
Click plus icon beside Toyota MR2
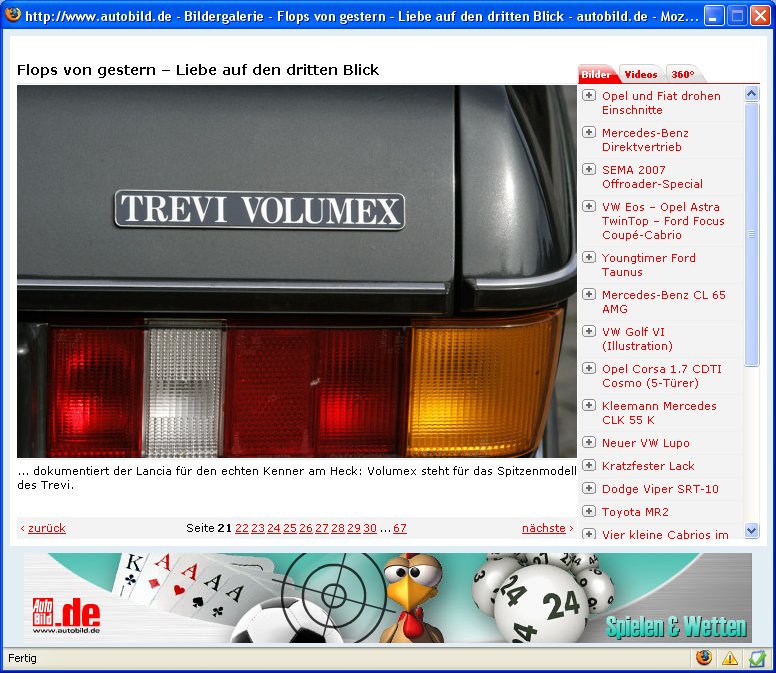[588, 511]
